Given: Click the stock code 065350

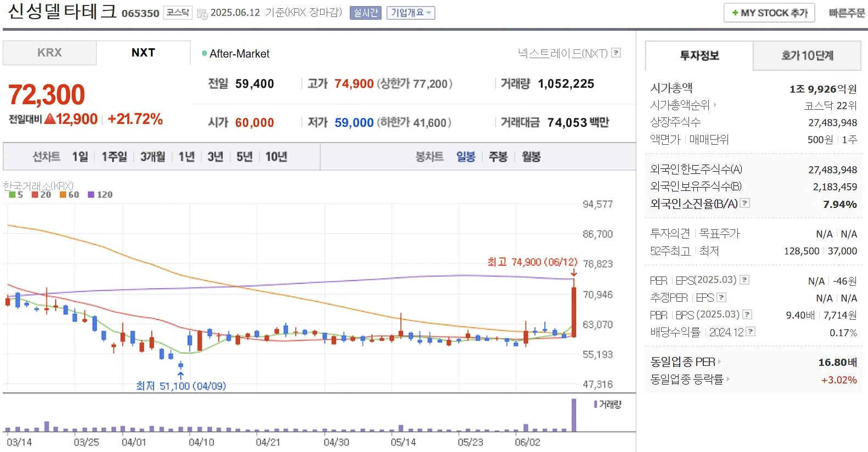Looking at the screenshot, I should pyautogui.click(x=141, y=13).
